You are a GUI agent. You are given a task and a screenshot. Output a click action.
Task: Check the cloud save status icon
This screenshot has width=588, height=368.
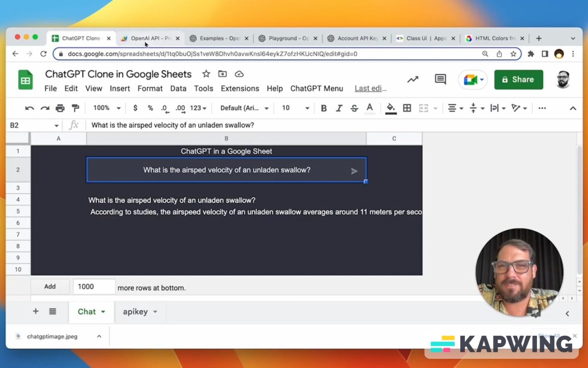239,74
